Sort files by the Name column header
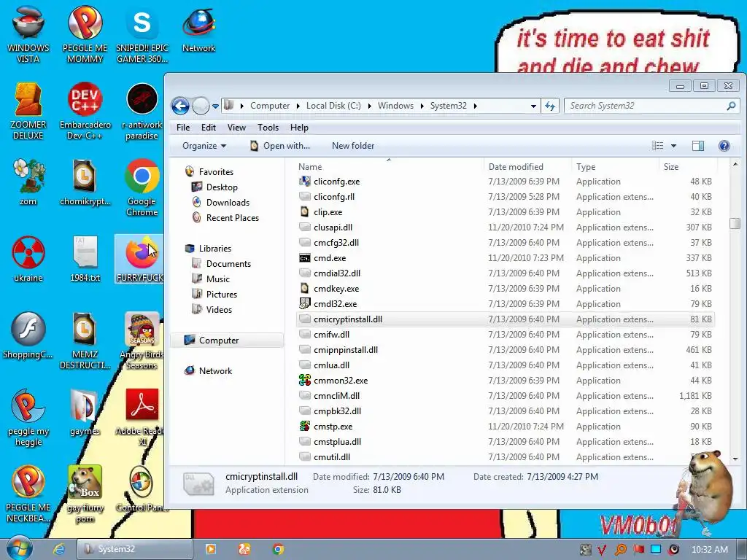The image size is (747, 560). [389, 167]
